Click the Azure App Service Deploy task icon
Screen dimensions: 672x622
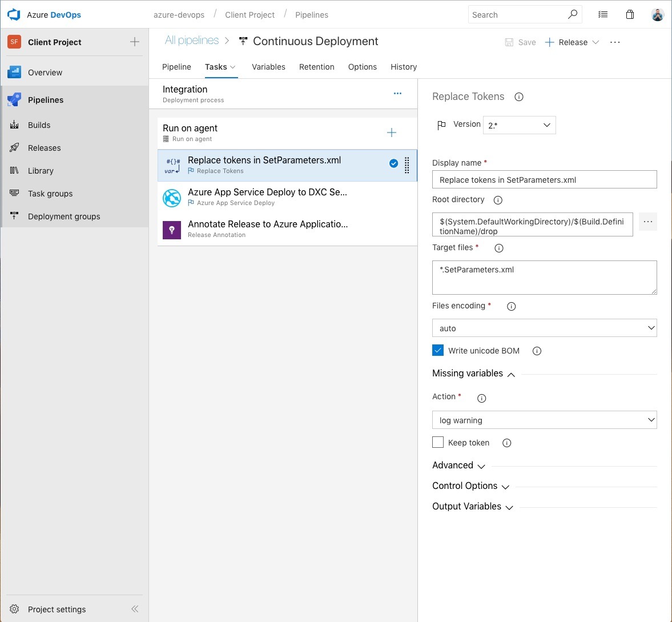172,198
